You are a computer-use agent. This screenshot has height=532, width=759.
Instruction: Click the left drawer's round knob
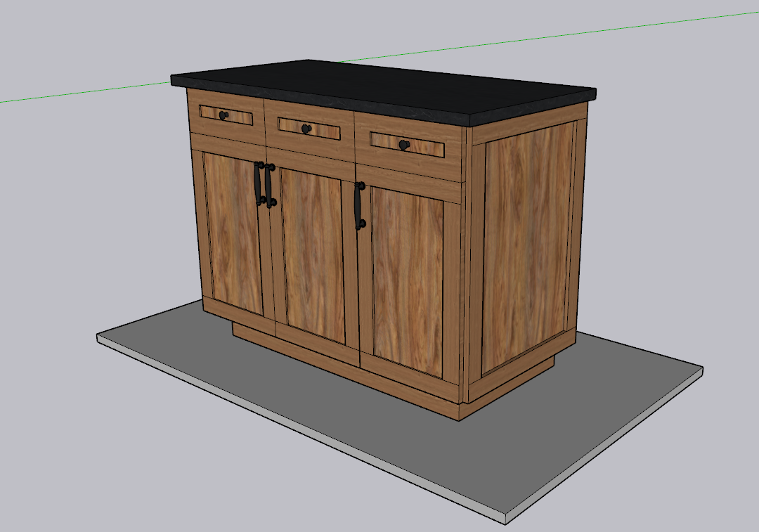[223, 115]
